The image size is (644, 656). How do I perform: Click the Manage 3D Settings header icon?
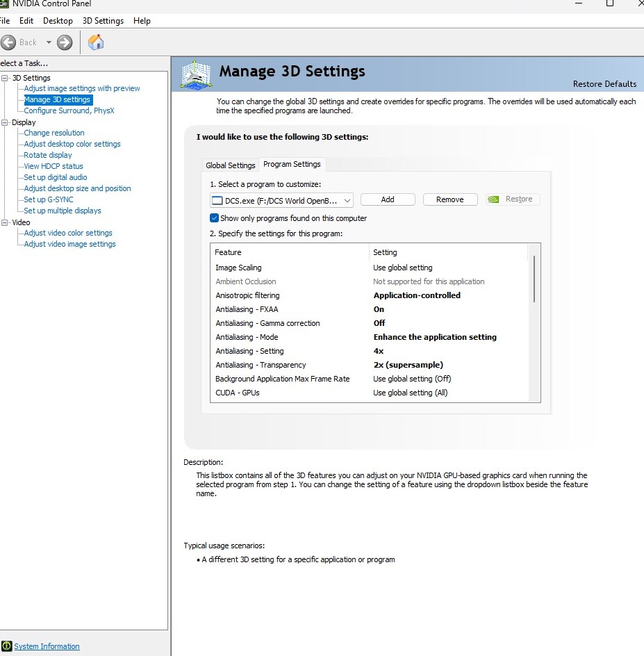pyautogui.click(x=196, y=74)
